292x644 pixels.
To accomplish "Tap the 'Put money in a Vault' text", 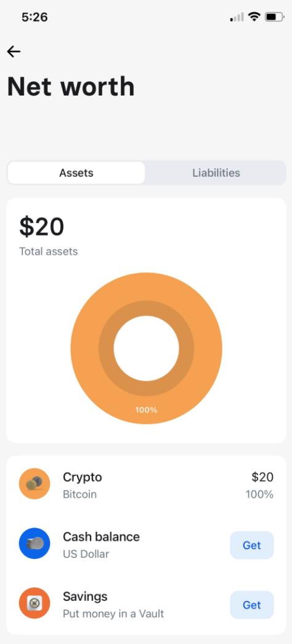I will click(x=113, y=614).
